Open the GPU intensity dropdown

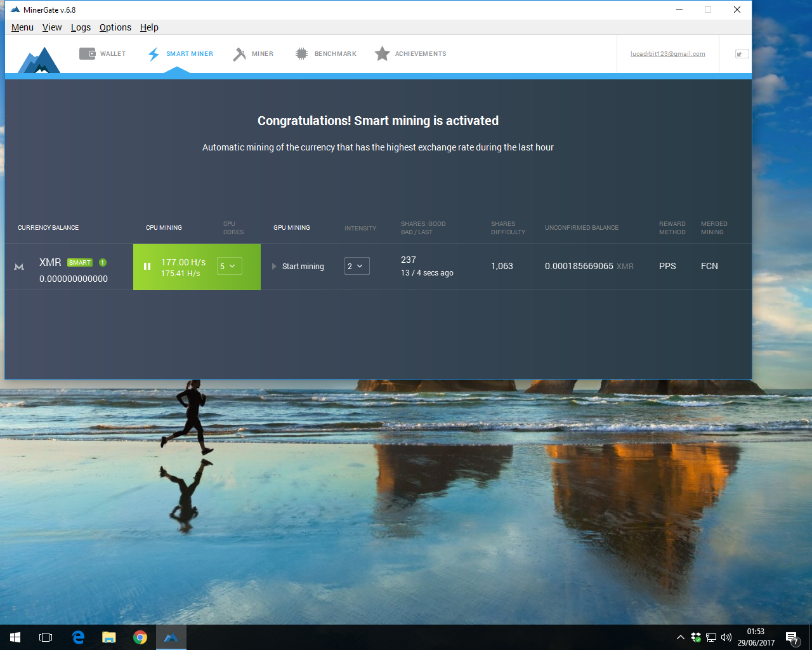[x=357, y=267]
